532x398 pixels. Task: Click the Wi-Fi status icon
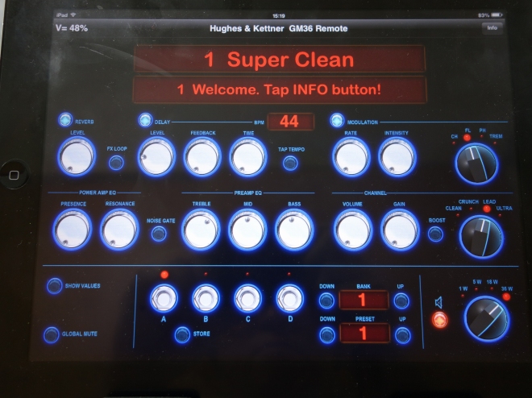pyautogui.click(x=73, y=15)
